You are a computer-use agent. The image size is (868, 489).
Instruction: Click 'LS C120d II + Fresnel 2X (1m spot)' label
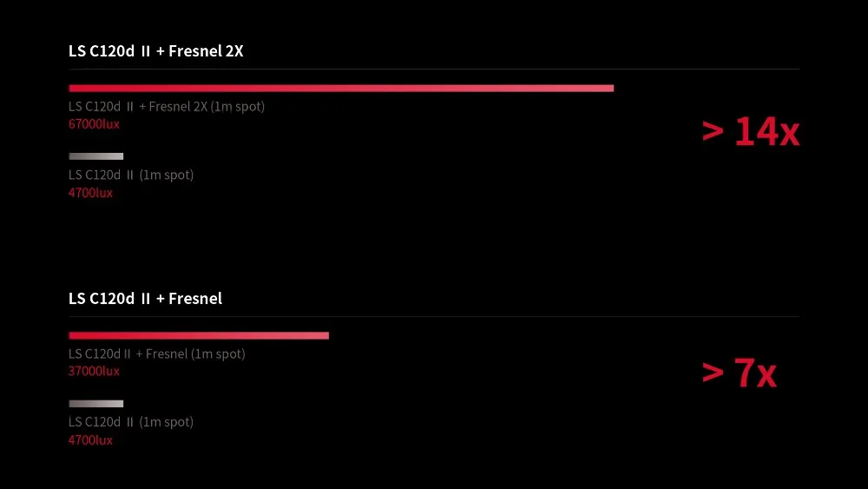[167, 106]
